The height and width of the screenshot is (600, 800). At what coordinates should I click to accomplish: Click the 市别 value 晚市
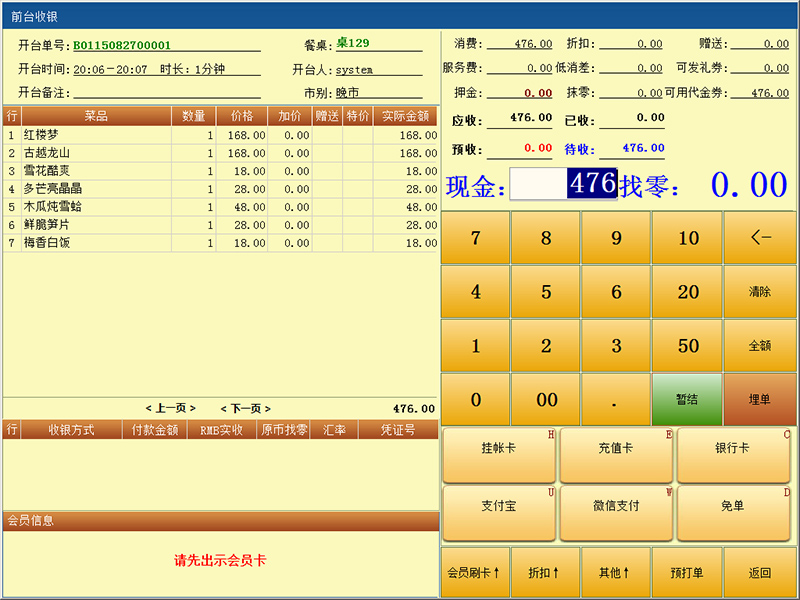tap(347, 93)
